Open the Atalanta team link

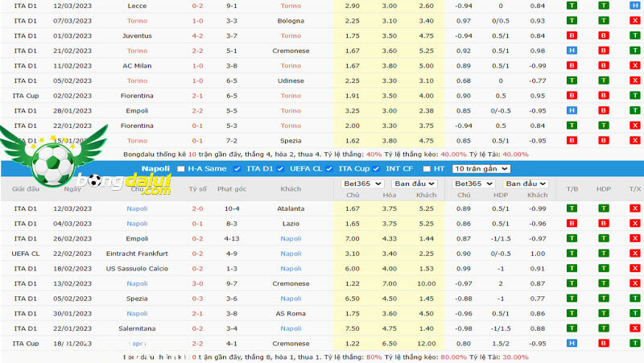coord(291,208)
